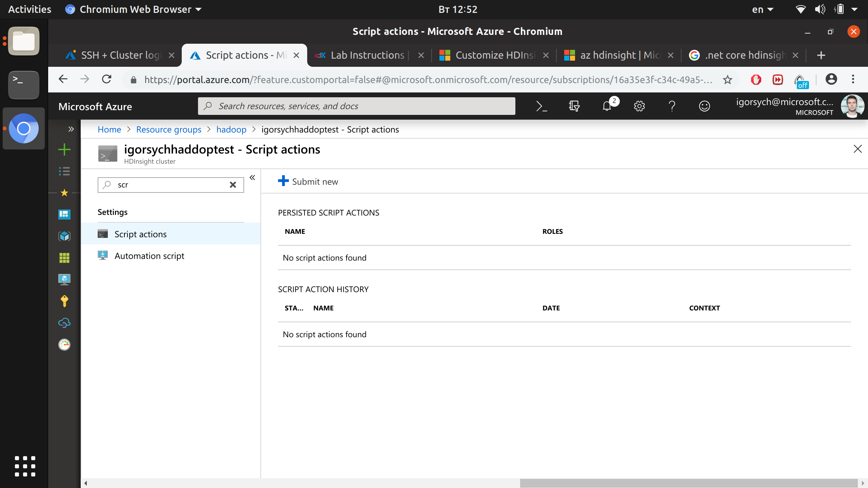Viewport: 868px width, 488px height.
Task: Toggle the Favorites star in the sidebar
Action: [64, 192]
